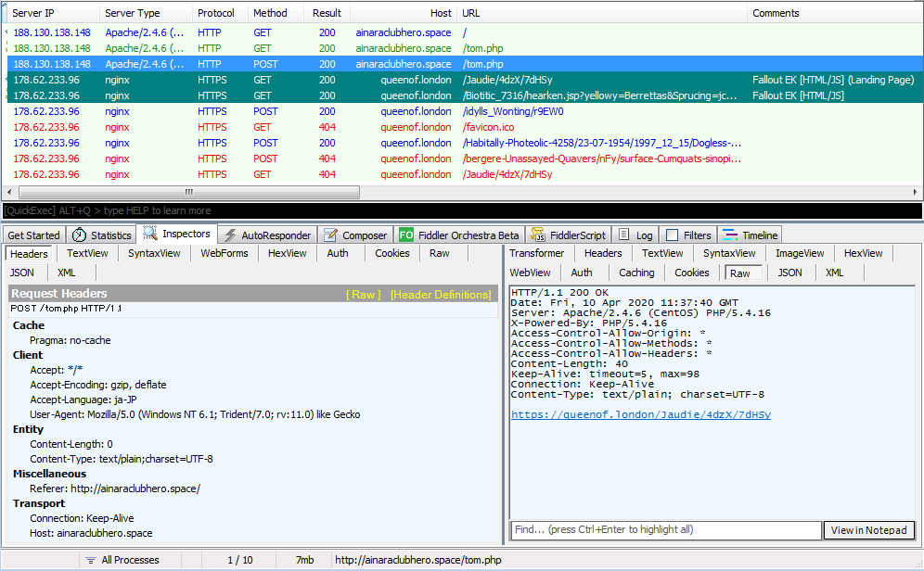Click the Accept-Language: ja-JP header

83,400
